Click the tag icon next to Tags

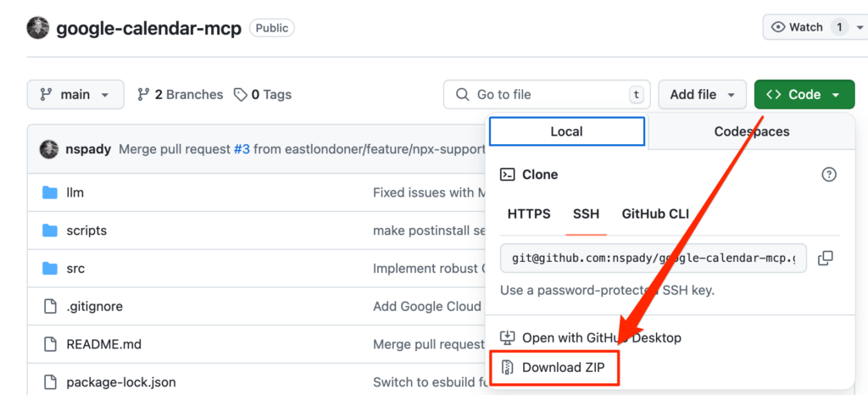(x=241, y=95)
